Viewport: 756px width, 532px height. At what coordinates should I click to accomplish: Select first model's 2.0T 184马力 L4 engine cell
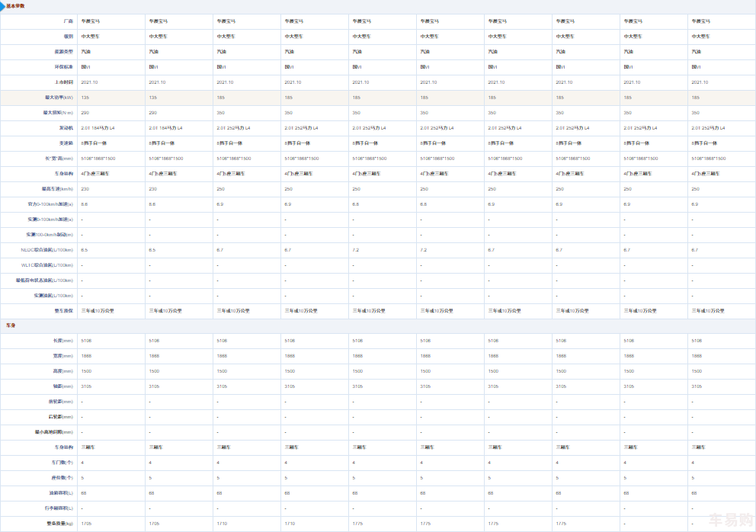98,128
